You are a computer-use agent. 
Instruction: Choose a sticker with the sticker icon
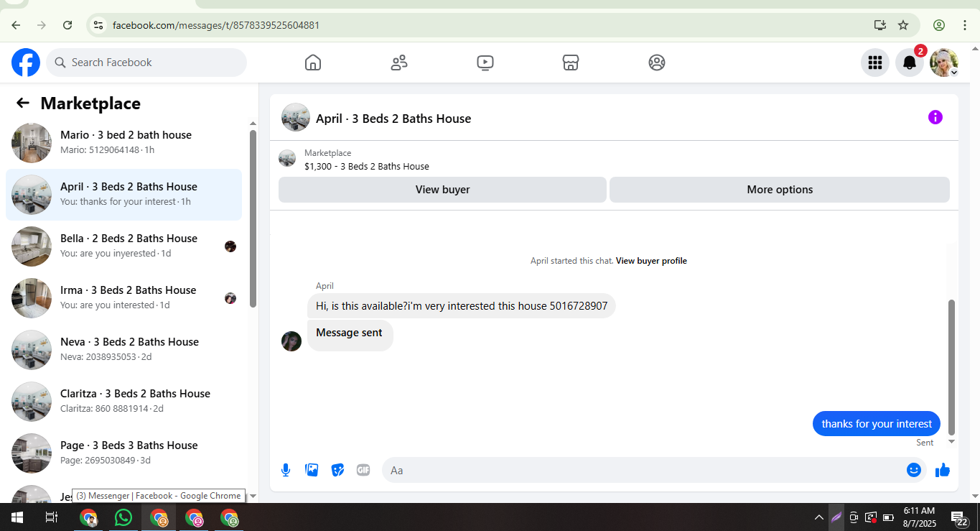click(x=337, y=470)
